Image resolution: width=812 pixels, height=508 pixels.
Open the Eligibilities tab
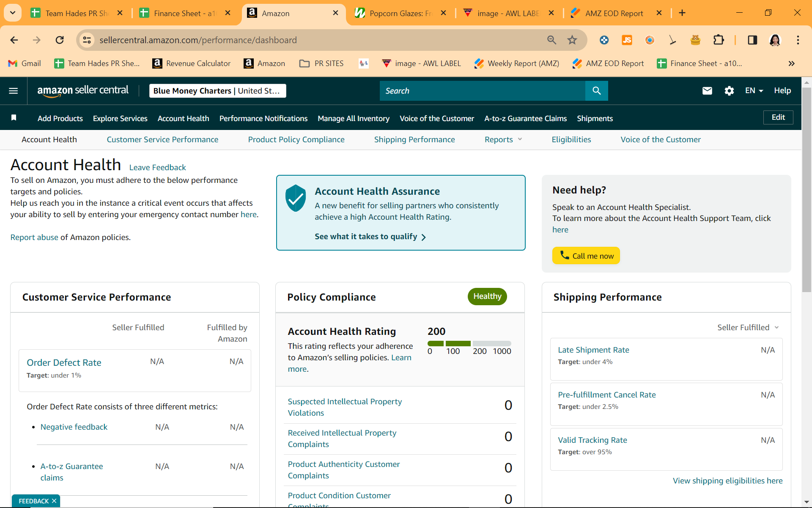click(x=571, y=140)
